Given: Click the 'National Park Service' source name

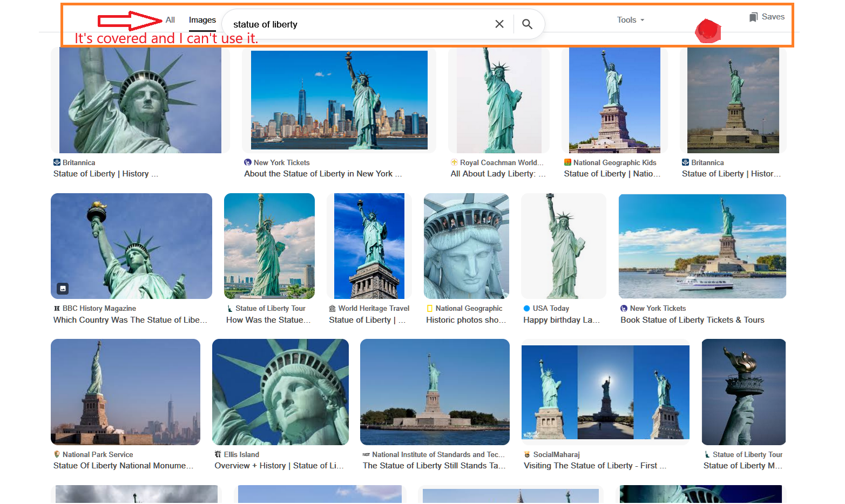Looking at the screenshot, I should pos(98,454).
